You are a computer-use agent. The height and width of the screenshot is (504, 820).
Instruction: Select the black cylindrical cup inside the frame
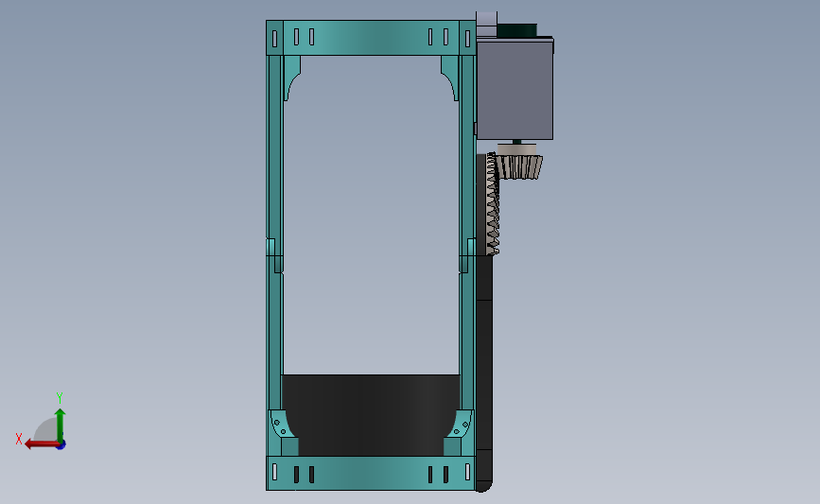(371, 414)
